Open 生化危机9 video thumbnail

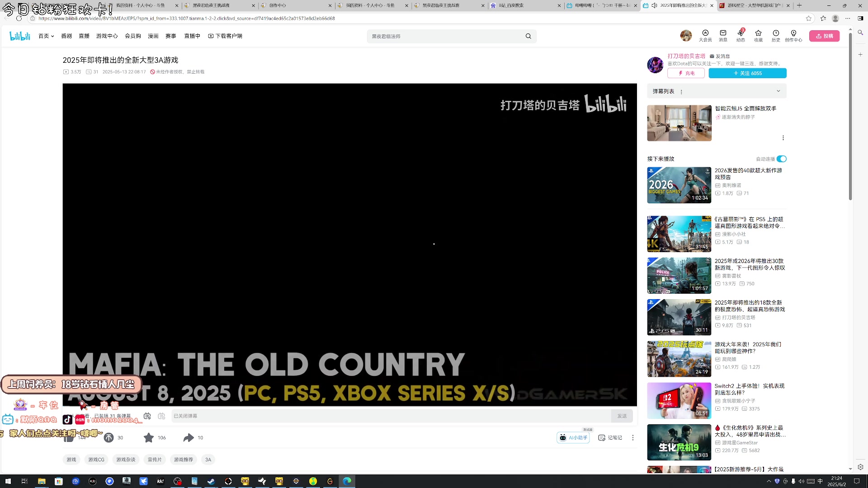[x=679, y=442]
